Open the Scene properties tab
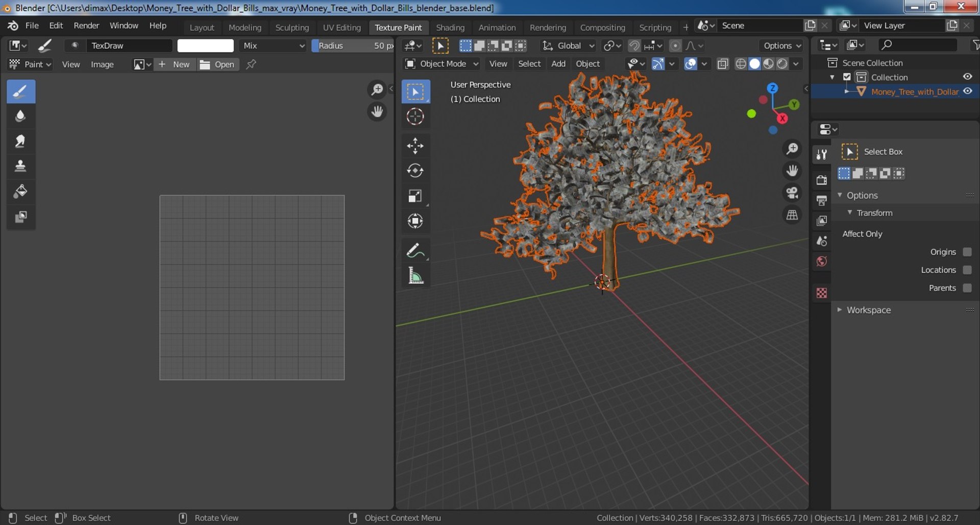 [x=822, y=241]
